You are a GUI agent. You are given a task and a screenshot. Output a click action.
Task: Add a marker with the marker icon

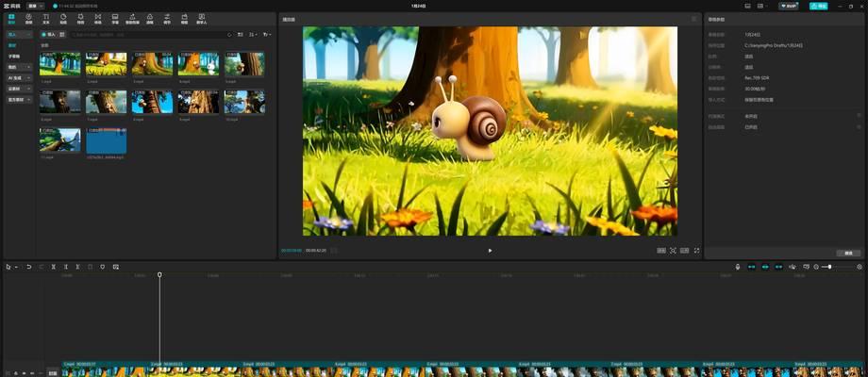103,267
